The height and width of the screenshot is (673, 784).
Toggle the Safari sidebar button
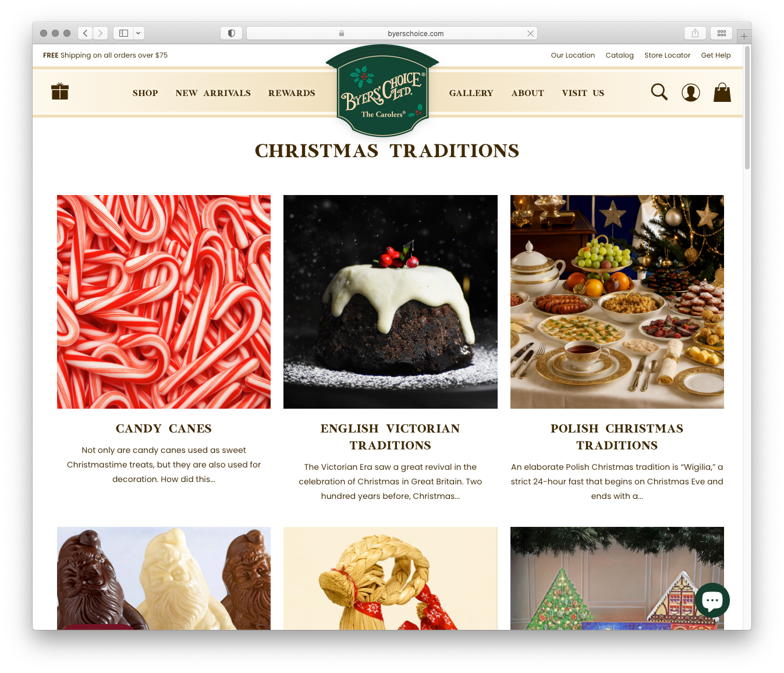(123, 33)
